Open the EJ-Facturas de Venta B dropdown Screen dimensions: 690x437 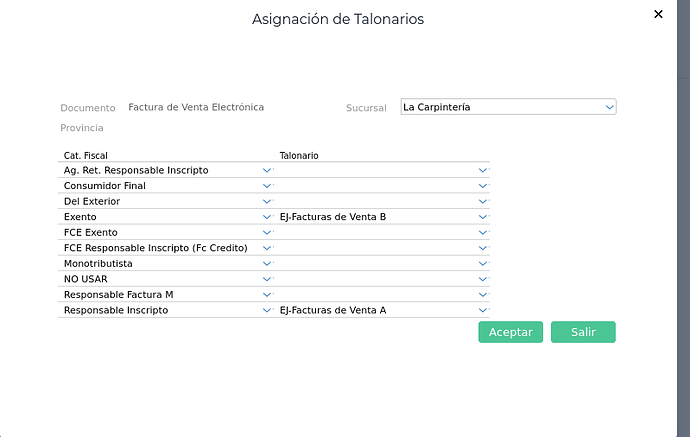coord(482,217)
